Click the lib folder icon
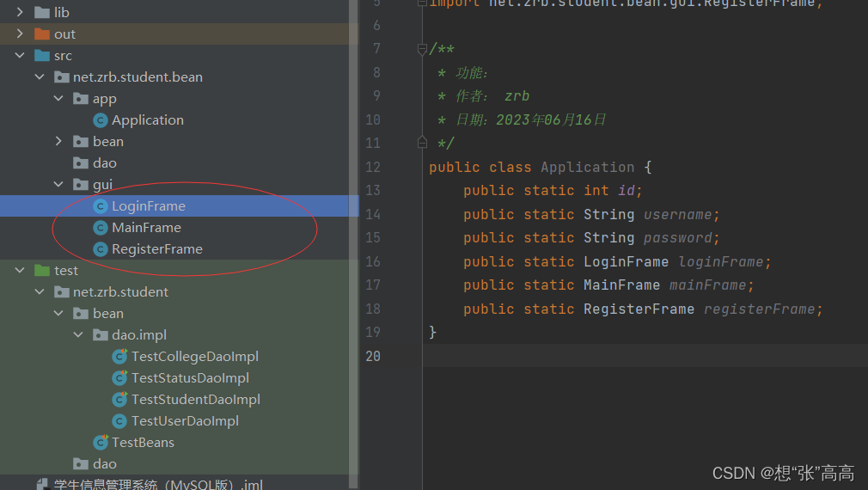The image size is (868, 490). coord(42,12)
